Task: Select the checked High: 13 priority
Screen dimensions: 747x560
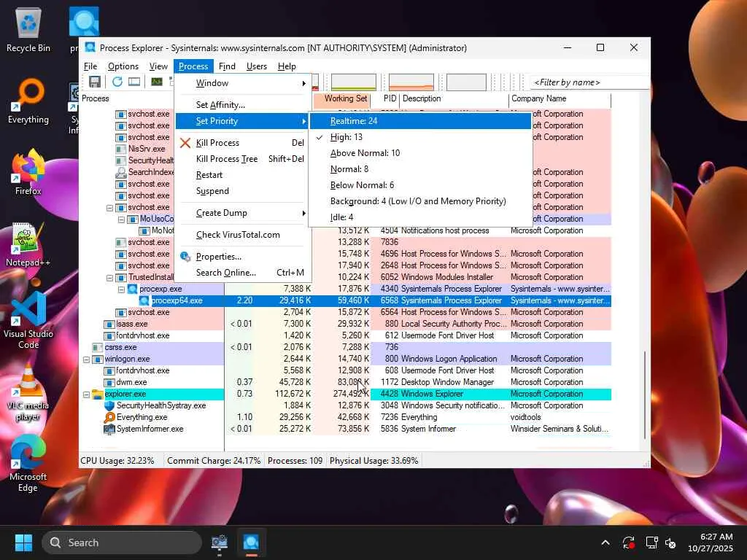Action: click(x=420, y=137)
